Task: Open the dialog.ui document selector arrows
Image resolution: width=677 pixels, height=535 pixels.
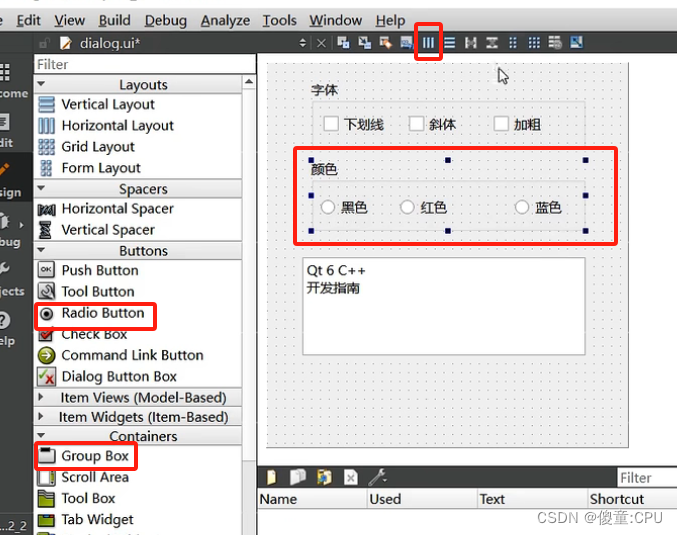Action: point(303,43)
